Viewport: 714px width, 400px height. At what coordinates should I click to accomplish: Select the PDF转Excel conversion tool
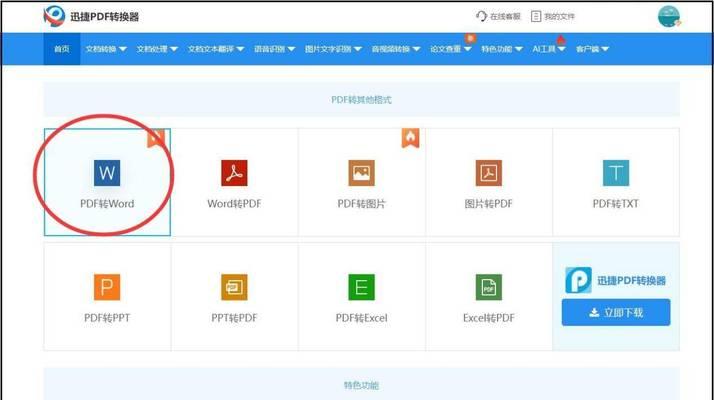pos(362,297)
